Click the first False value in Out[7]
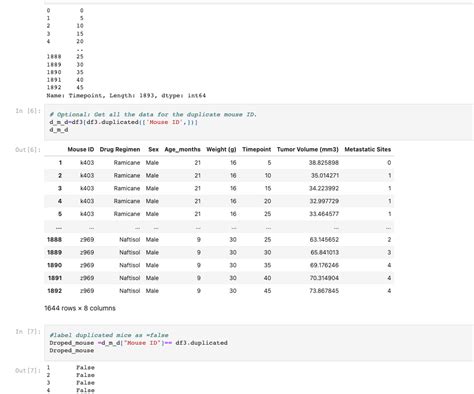474x394 pixels. point(85,367)
